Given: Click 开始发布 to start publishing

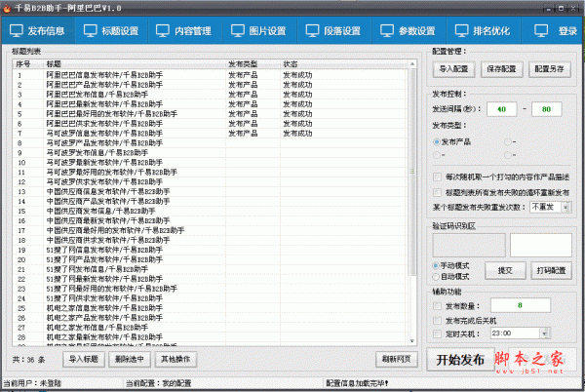Looking at the screenshot, I should pyautogui.click(x=460, y=360).
